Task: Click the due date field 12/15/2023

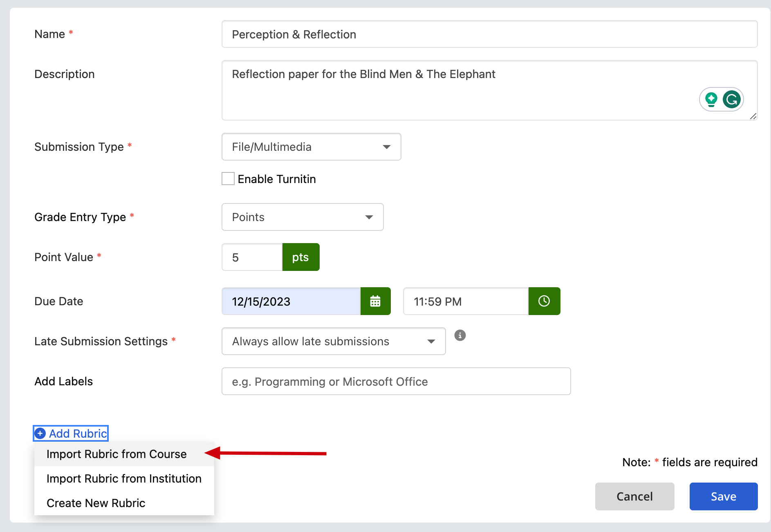Action: pos(291,301)
